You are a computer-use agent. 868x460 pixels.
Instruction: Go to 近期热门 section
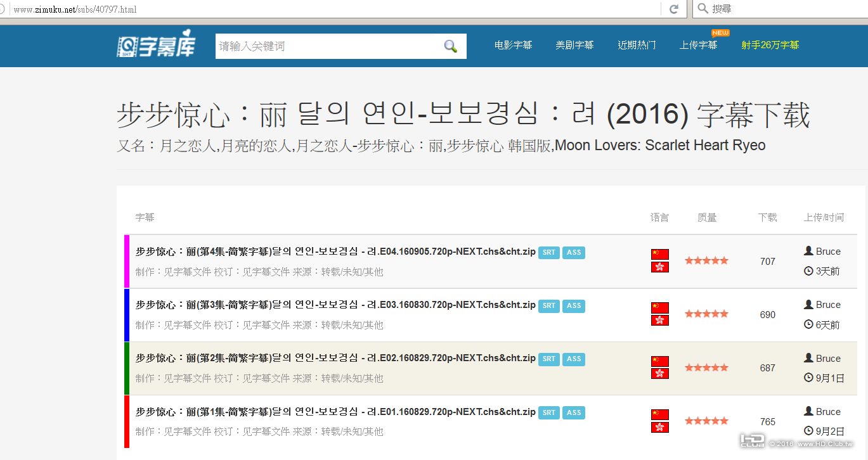[x=637, y=45]
